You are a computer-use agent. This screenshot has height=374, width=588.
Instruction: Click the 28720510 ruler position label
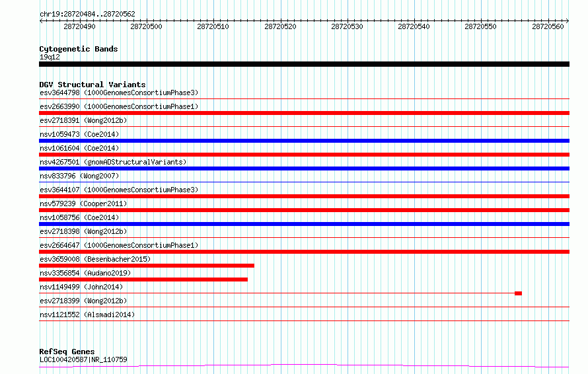pyautogui.click(x=213, y=26)
